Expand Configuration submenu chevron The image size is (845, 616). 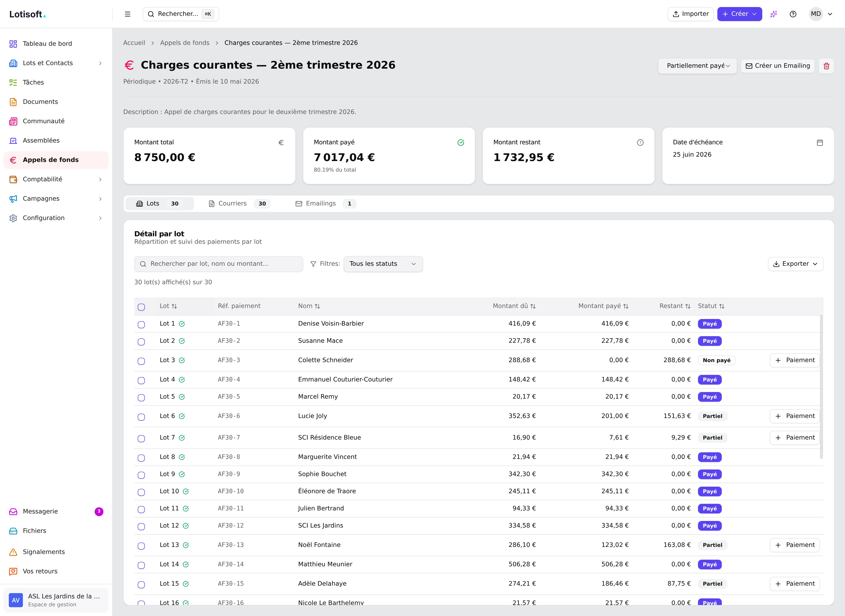tap(100, 218)
